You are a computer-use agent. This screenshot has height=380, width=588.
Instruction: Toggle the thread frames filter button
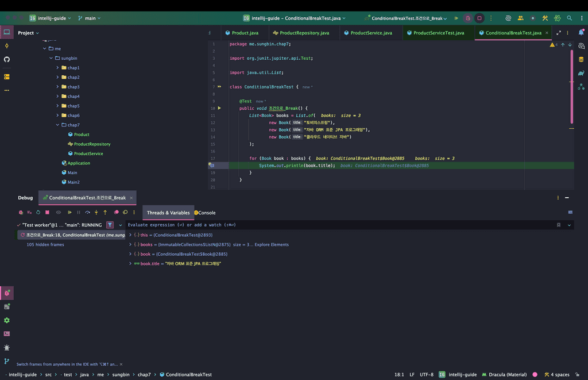[110, 225]
